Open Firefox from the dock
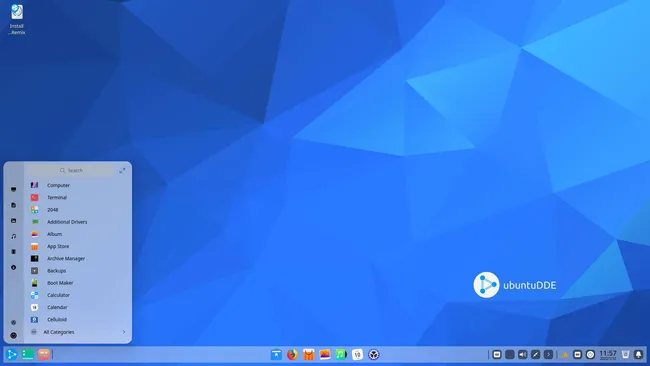This screenshot has width=650, height=366. point(292,354)
